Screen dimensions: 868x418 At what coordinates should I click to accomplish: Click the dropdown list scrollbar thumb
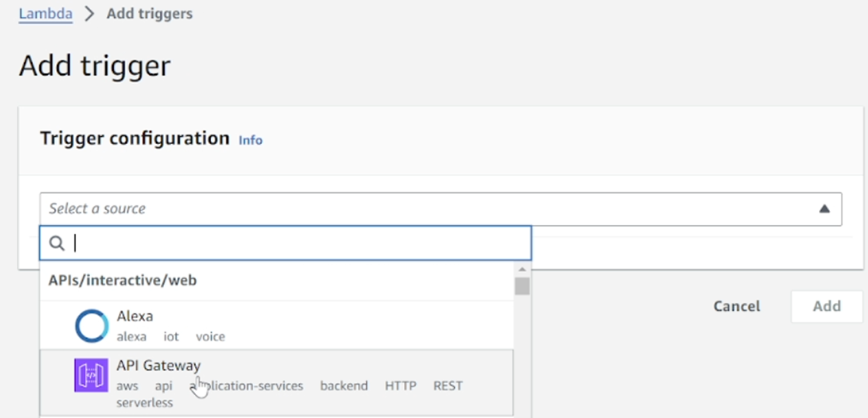[x=522, y=286]
